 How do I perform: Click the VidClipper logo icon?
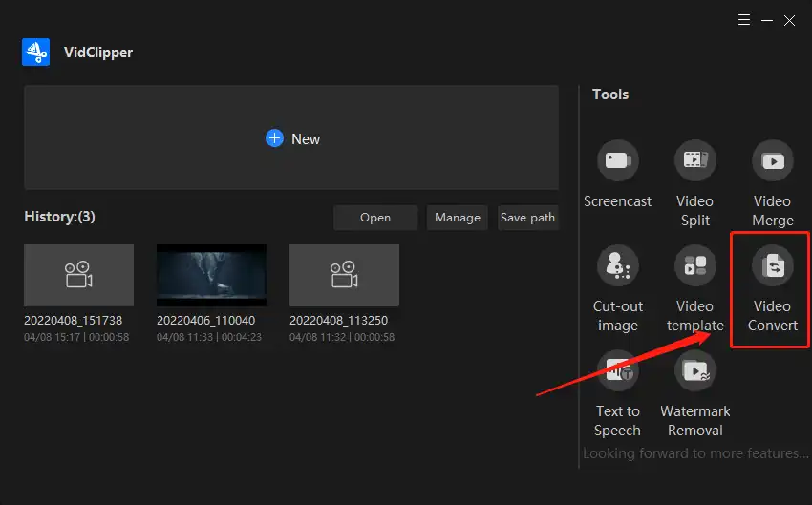click(35, 52)
